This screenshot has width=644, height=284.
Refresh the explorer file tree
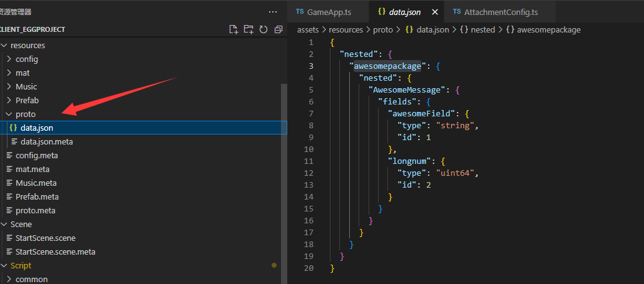pos(263,29)
